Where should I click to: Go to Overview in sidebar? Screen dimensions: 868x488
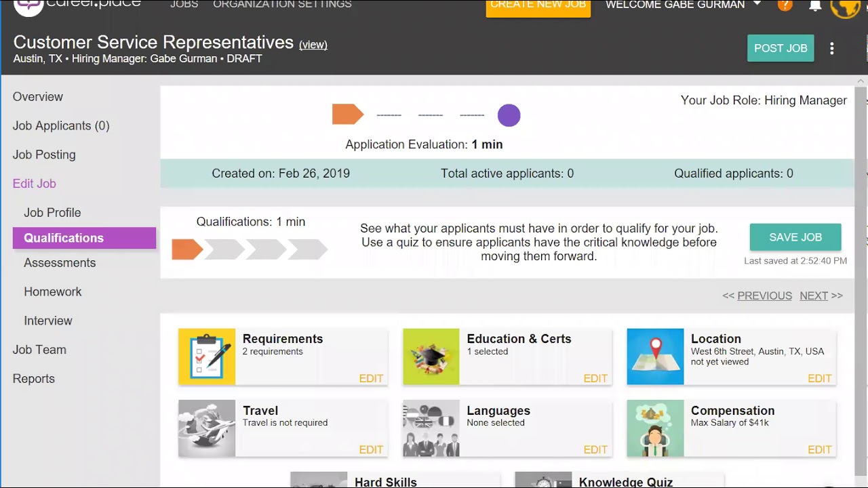point(38,97)
